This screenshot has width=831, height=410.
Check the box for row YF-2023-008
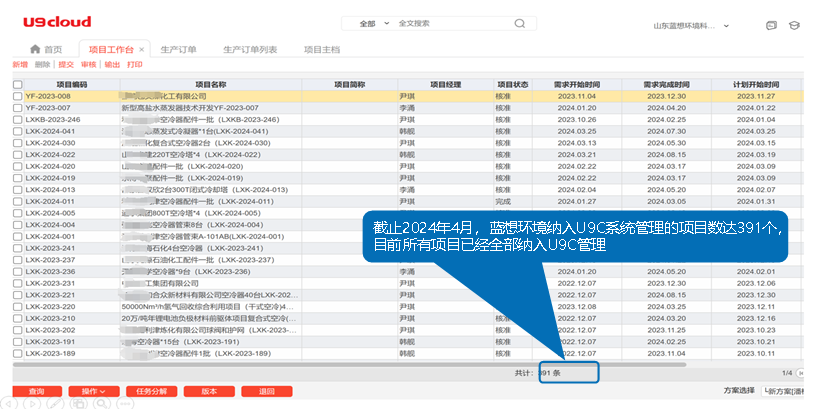(17, 96)
